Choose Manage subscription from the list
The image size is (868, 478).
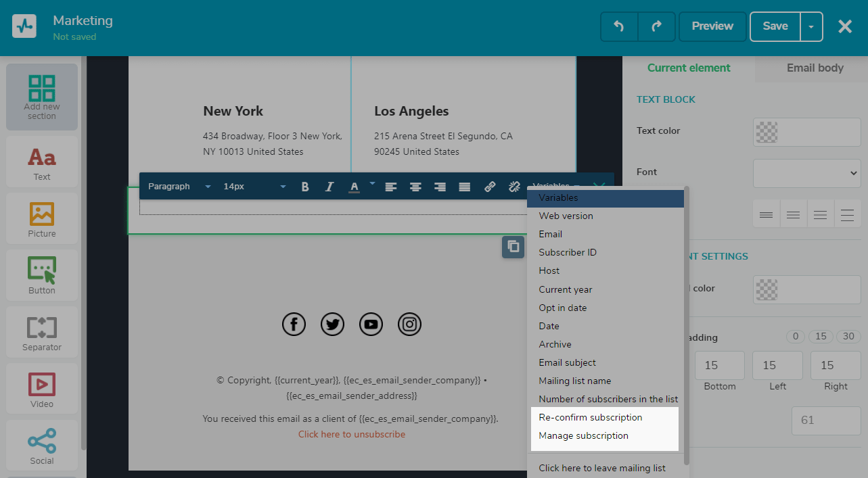point(583,435)
